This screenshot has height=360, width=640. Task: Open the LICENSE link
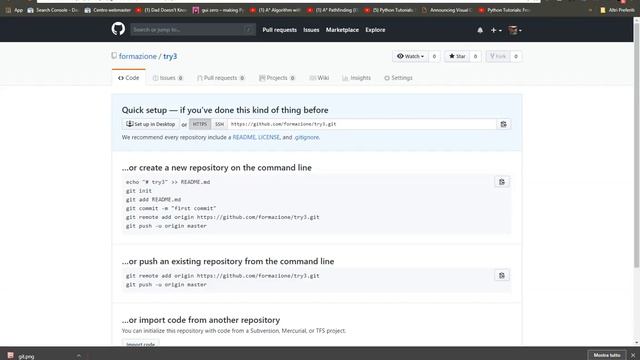click(x=269, y=138)
